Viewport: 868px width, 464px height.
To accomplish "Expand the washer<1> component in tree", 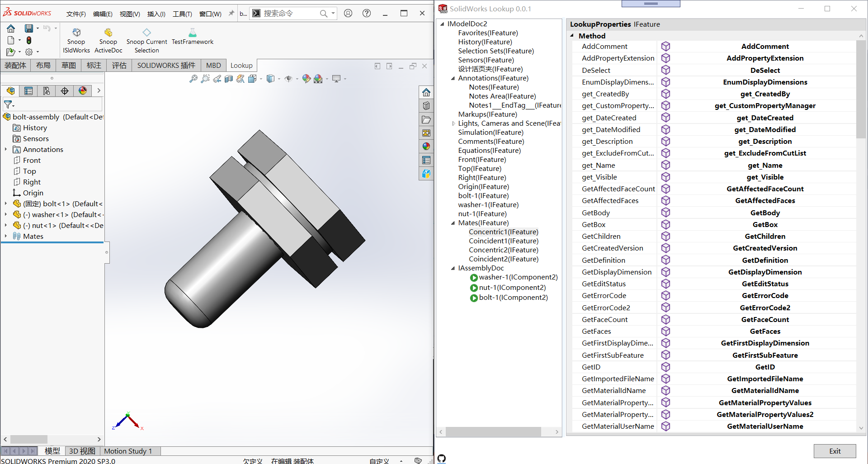I will (5, 214).
